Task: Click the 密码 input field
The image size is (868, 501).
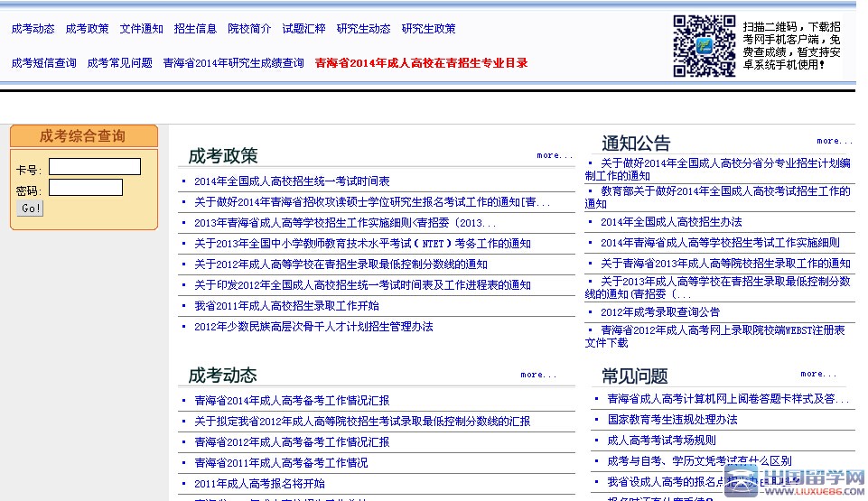Action: 86,188
